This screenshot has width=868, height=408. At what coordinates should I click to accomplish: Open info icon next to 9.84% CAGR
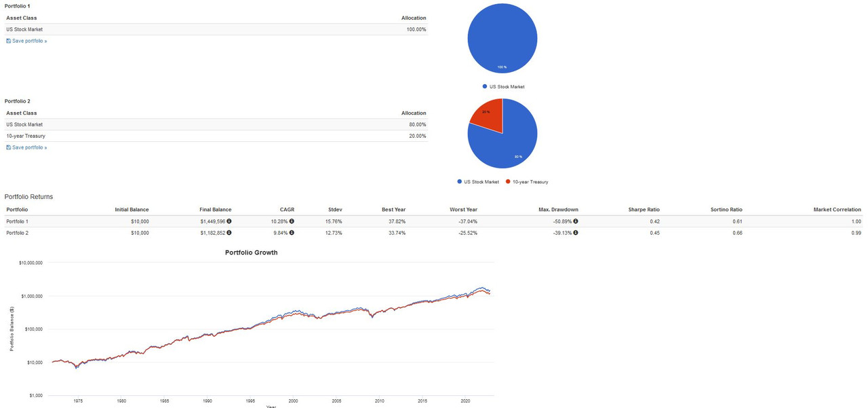(x=292, y=233)
